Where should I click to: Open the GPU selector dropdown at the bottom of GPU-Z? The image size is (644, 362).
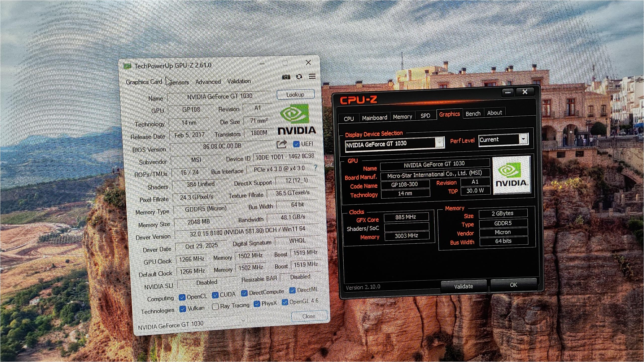pyautogui.click(x=243, y=321)
